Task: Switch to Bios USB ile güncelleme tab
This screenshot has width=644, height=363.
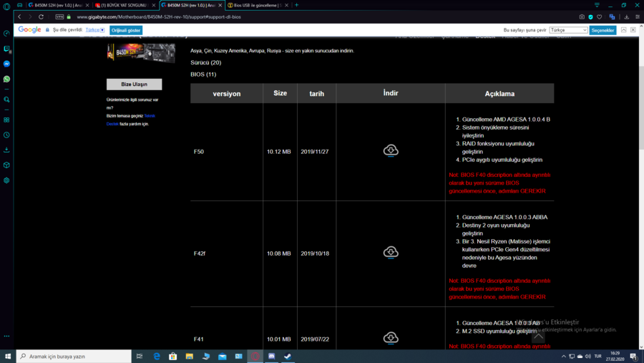Action: coord(258,5)
